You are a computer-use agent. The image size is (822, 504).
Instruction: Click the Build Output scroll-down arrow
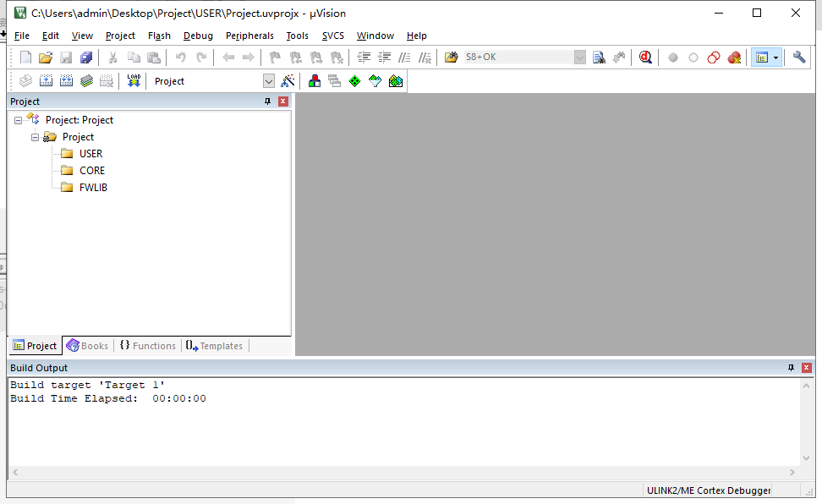[806, 457]
